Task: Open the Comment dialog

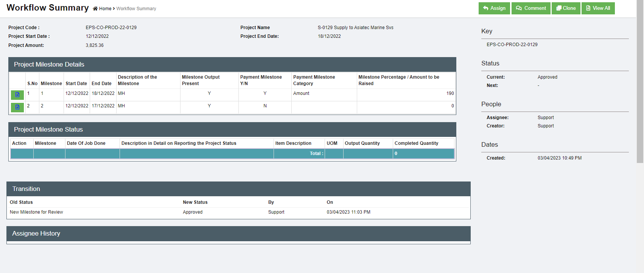Action: point(531,8)
